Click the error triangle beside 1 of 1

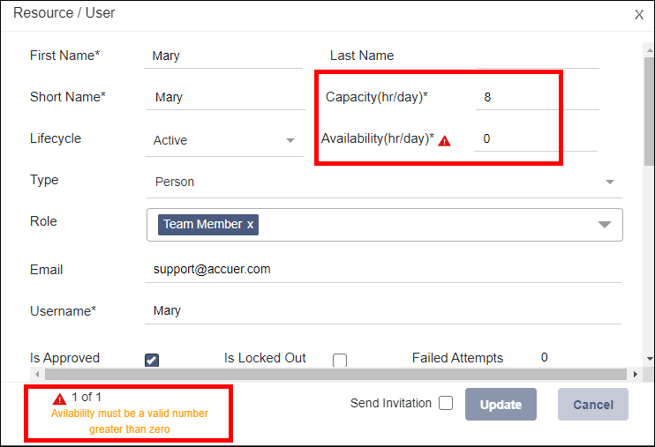59,399
